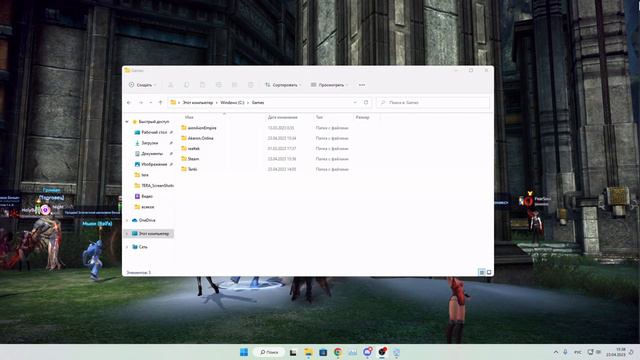
Task: Click the forward navigation arrow
Action: (x=141, y=102)
